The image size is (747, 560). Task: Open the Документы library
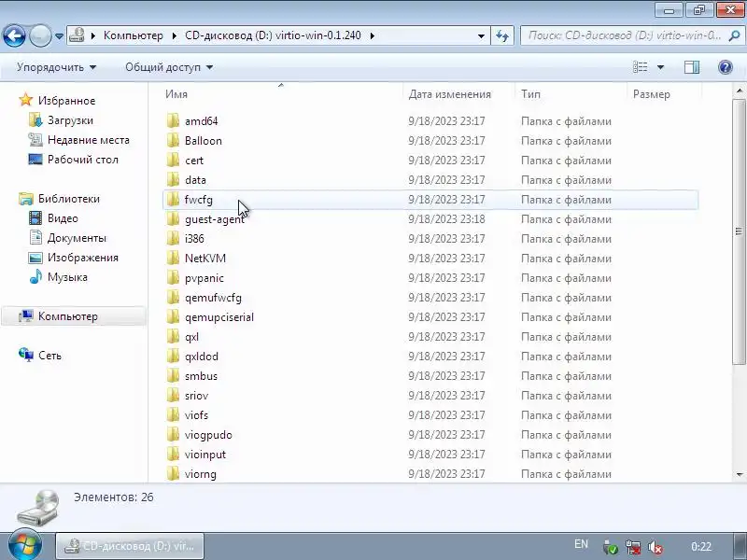pyautogui.click(x=77, y=238)
